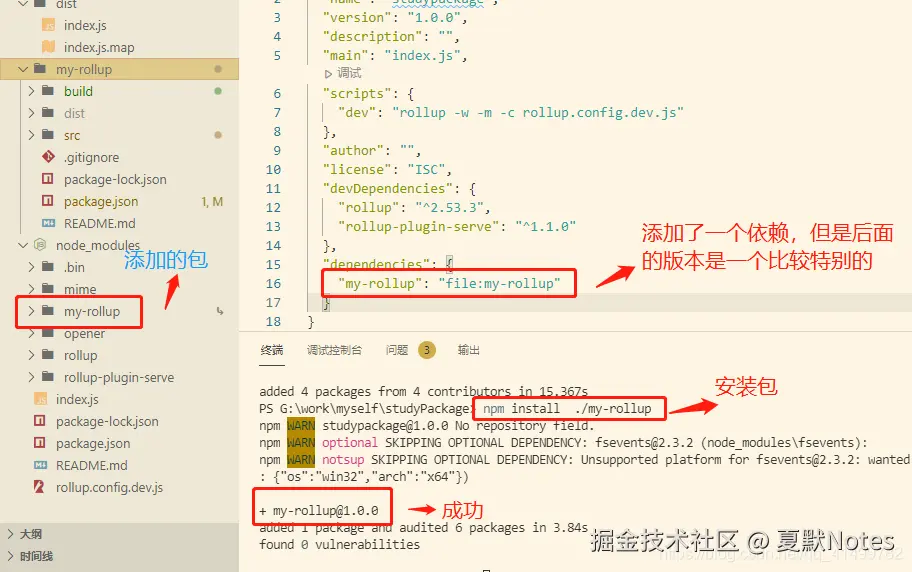Open the .gitignore file
This screenshot has width=912, height=572.
point(91,158)
